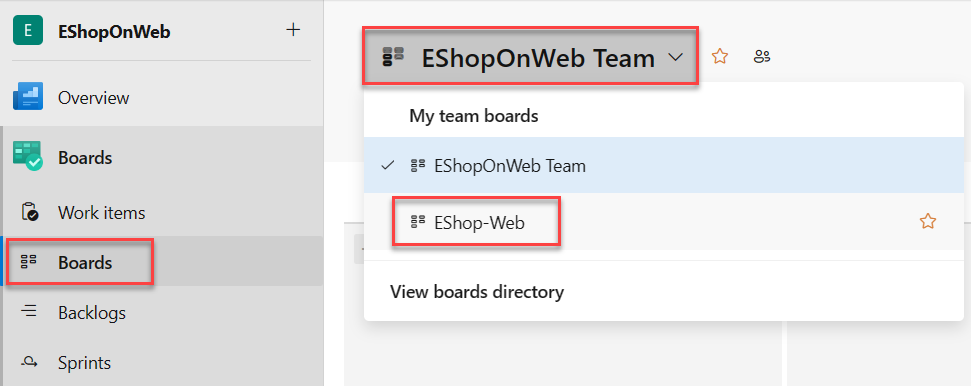Image resolution: width=971 pixels, height=386 pixels.
Task: Click the Overview icon in sidebar
Action: [x=28, y=97]
